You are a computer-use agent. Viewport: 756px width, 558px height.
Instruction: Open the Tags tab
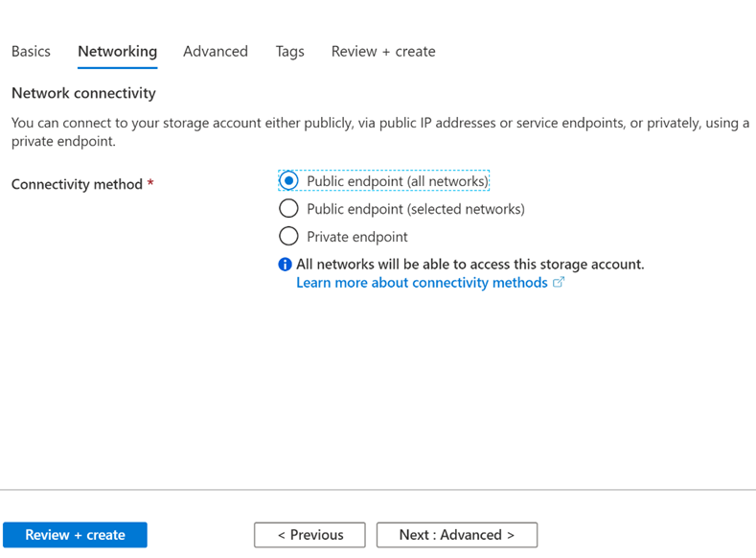point(289,51)
